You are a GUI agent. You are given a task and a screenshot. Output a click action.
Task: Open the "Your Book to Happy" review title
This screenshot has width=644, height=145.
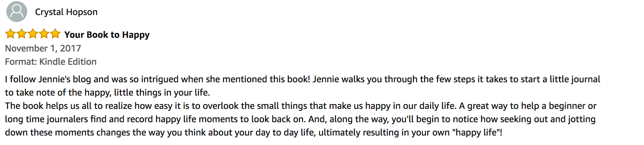(x=107, y=35)
